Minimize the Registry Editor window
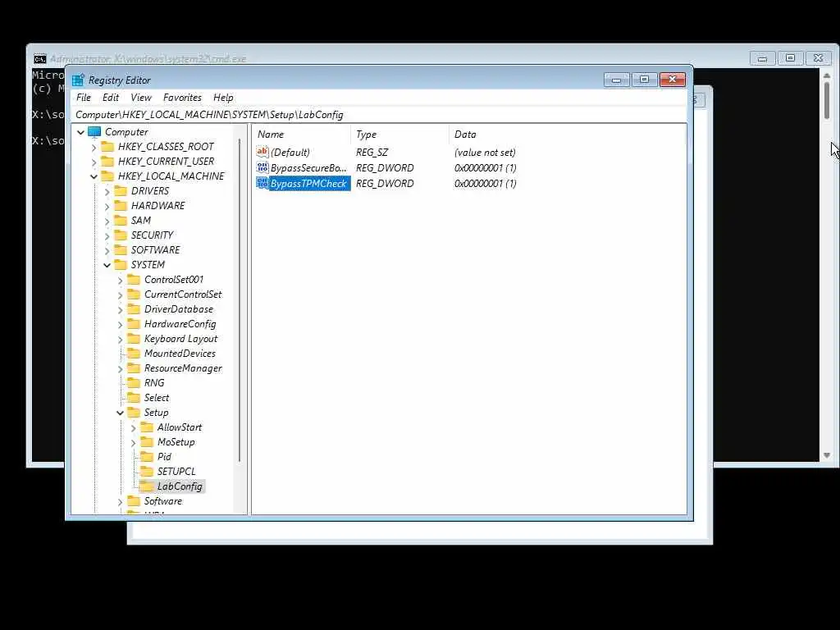840x630 pixels. [x=617, y=80]
